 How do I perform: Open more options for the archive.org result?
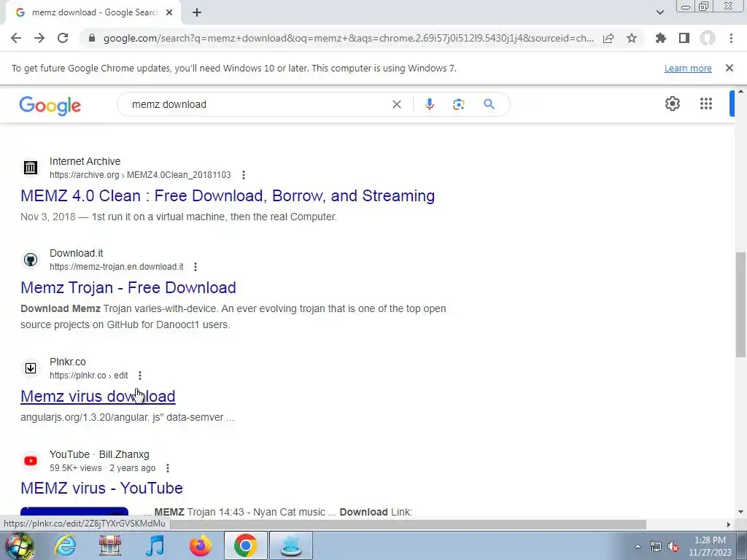click(x=244, y=175)
